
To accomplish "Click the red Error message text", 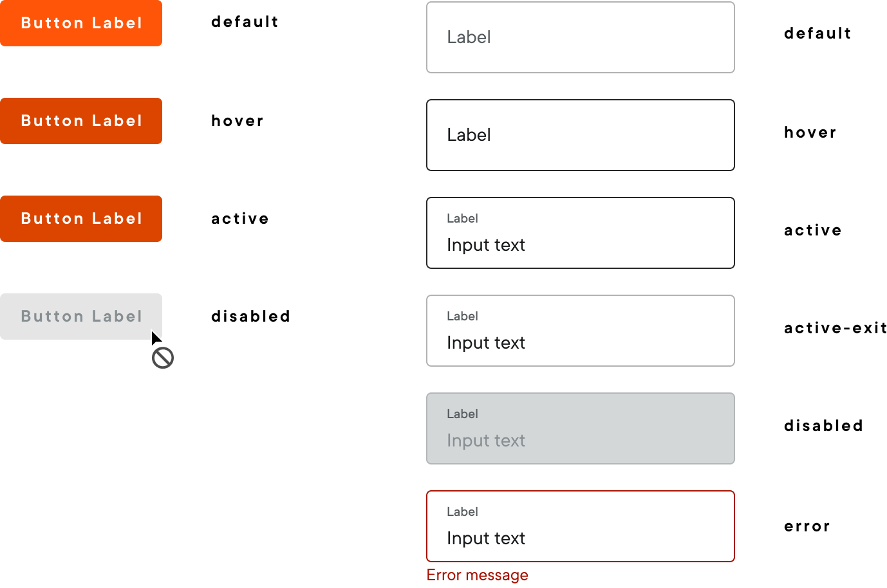I will (477, 575).
